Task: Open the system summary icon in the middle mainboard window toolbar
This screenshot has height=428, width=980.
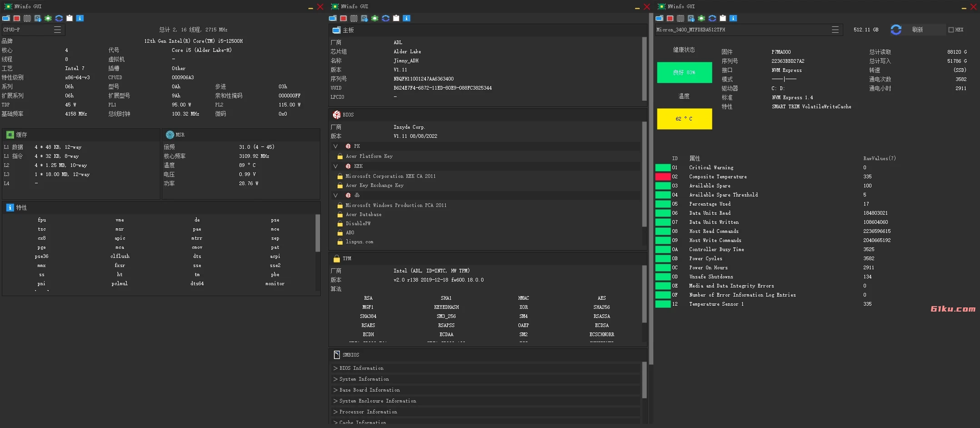Action: click(x=333, y=18)
